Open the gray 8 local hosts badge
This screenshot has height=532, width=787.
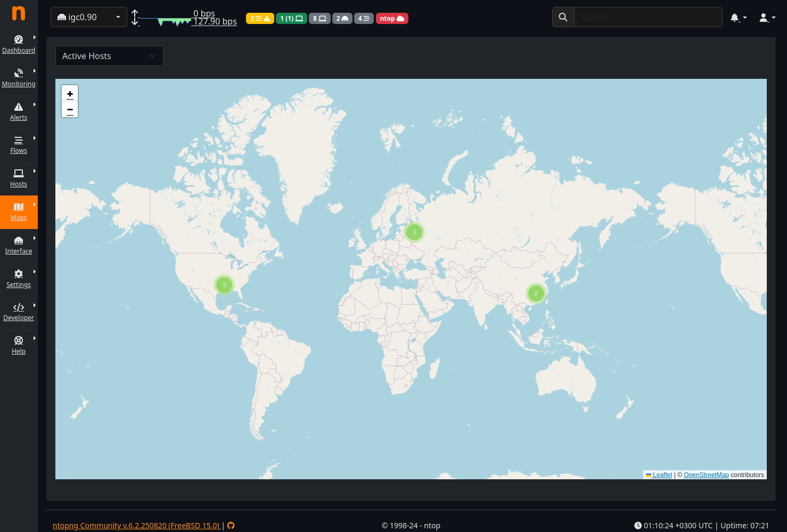(319, 18)
